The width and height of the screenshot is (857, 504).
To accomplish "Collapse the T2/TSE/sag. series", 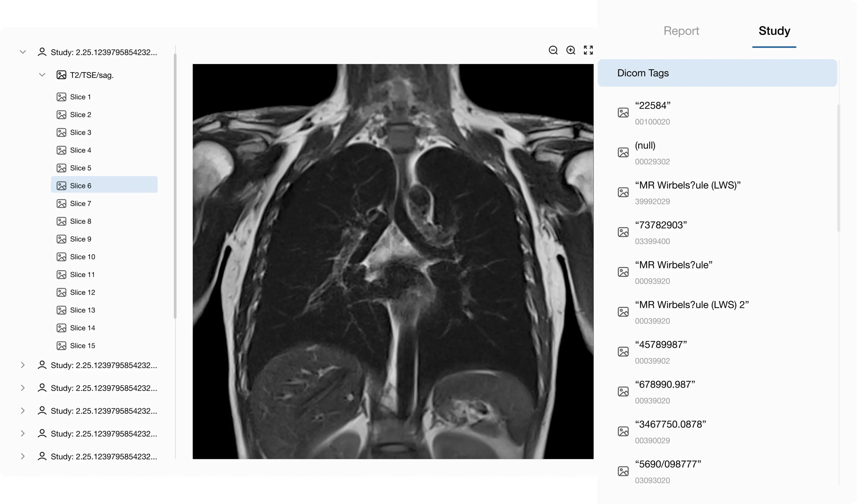I will tap(42, 75).
